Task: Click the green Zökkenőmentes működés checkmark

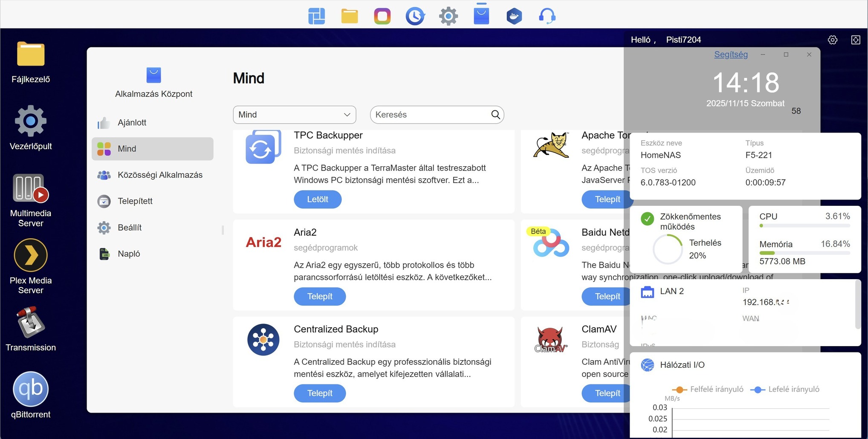Action: click(647, 219)
